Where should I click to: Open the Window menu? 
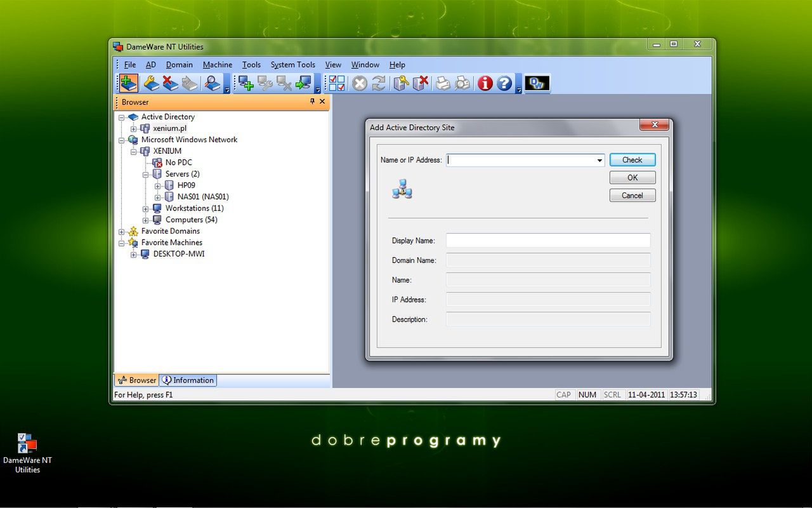pyautogui.click(x=365, y=65)
